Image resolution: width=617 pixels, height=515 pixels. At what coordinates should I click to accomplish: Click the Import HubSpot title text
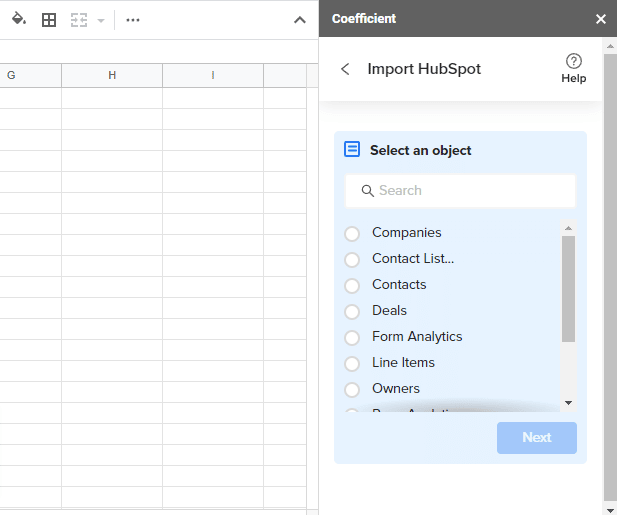coord(424,69)
